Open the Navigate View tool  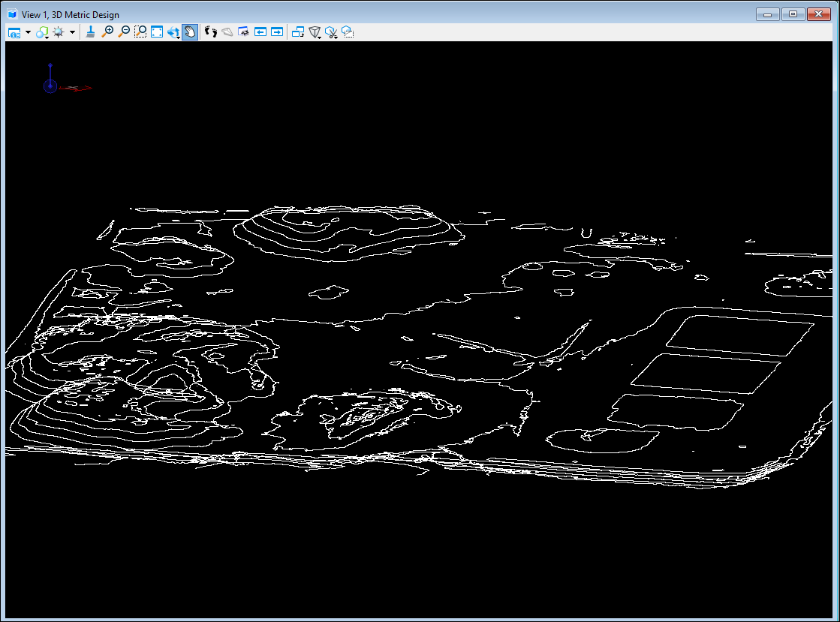pyautogui.click(x=243, y=32)
